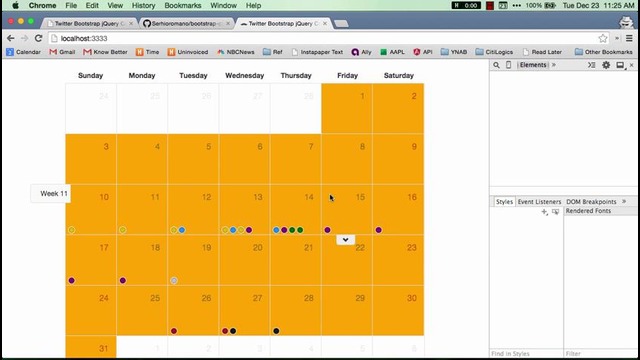This screenshot has height=360, width=640.
Task: Click the Wednesday column header
Action: [244, 76]
